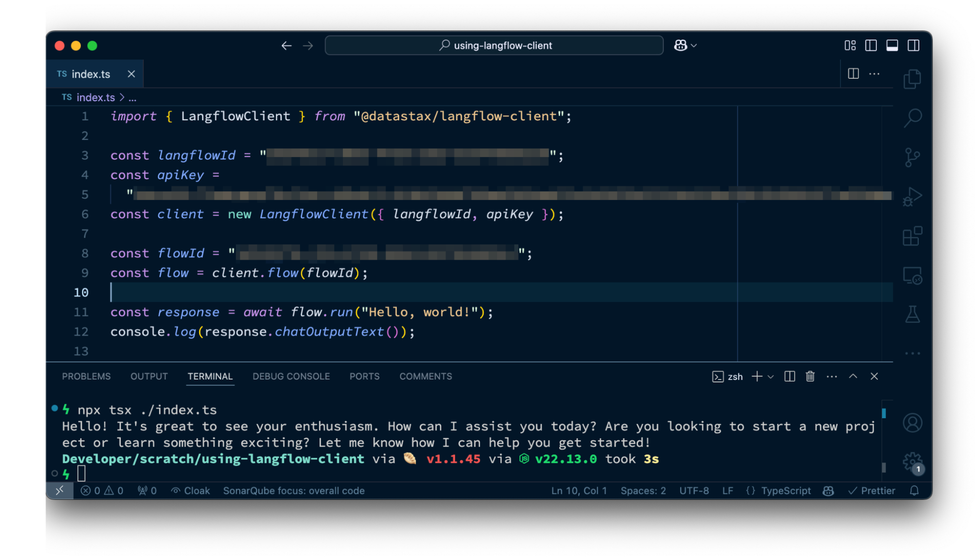The image size is (978, 560).
Task: Select the index.ts editor tab
Action: pos(95,74)
